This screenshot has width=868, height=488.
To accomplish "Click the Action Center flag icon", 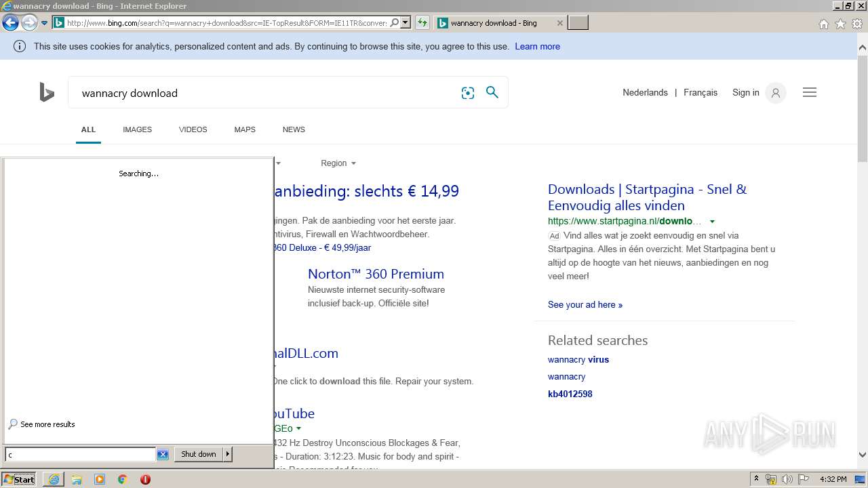I will coord(804,479).
